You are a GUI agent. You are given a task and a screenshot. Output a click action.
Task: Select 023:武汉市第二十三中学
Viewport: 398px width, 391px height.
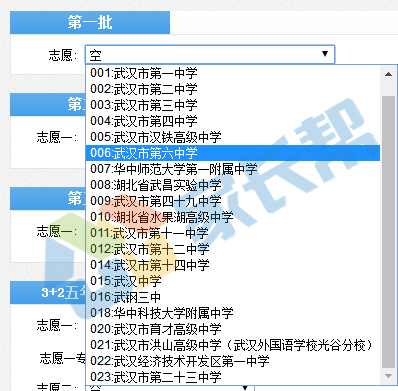pos(233,377)
